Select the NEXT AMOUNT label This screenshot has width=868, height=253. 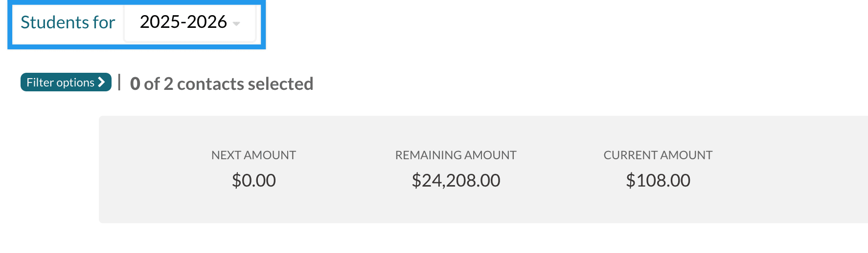tap(253, 155)
